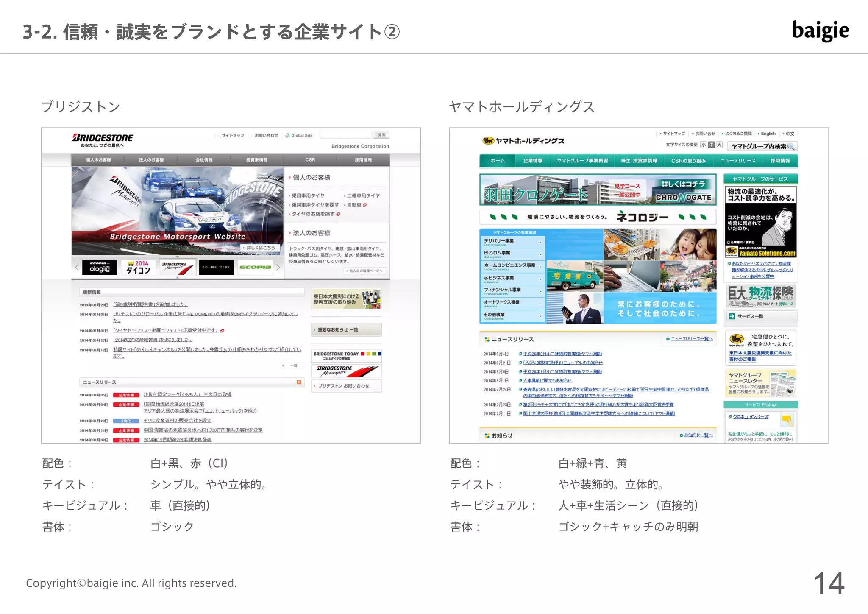Open 投資家情報 tab in Bridgestone nav
868x614 pixels.
257,160
